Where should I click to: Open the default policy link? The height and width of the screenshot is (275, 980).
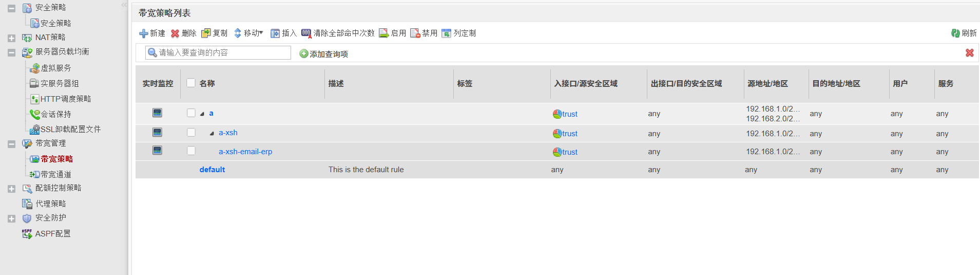point(212,170)
